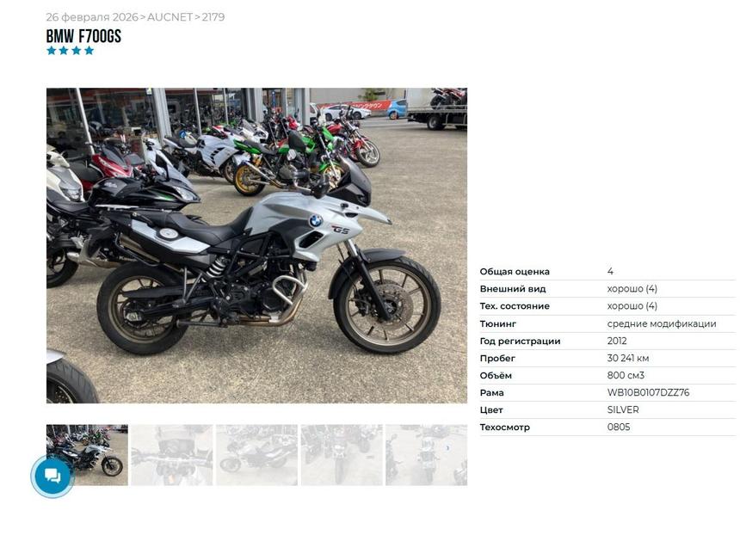The height and width of the screenshot is (560, 740).
Task: Click the second blue rating star
Action: 64,51
